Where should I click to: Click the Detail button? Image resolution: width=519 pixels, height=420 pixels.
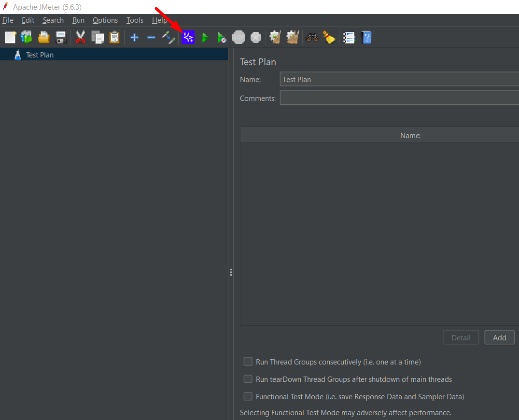461,337
